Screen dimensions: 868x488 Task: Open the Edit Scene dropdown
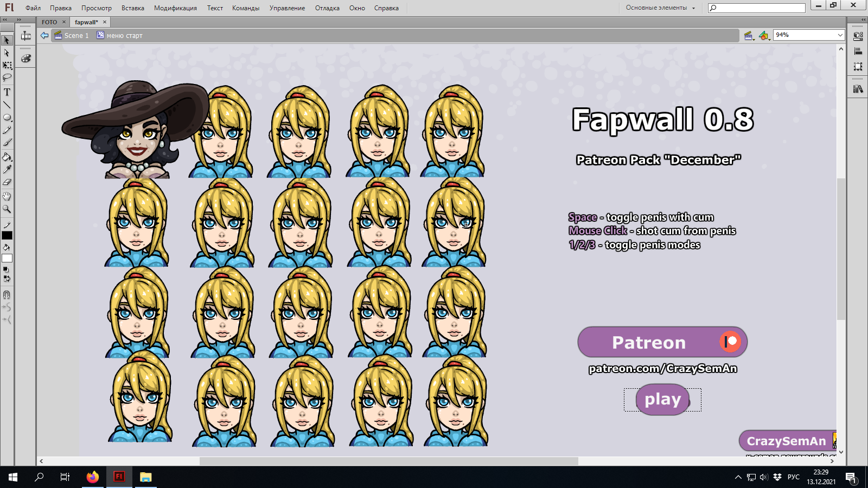749,36
